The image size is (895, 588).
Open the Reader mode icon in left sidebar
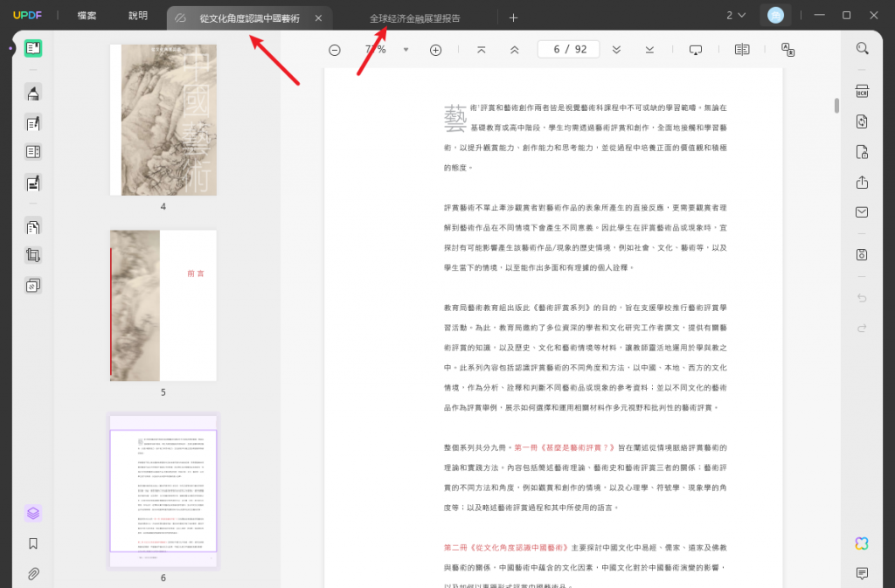coord(33,48)
